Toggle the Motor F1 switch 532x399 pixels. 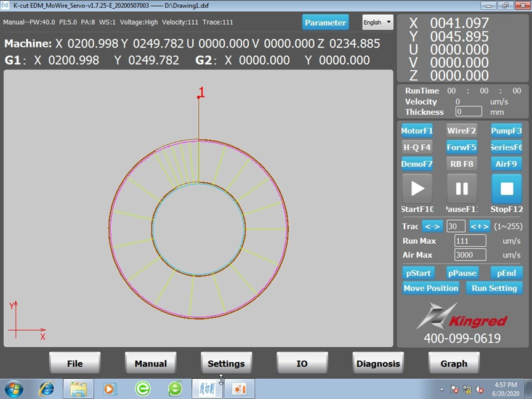(417, 131)
